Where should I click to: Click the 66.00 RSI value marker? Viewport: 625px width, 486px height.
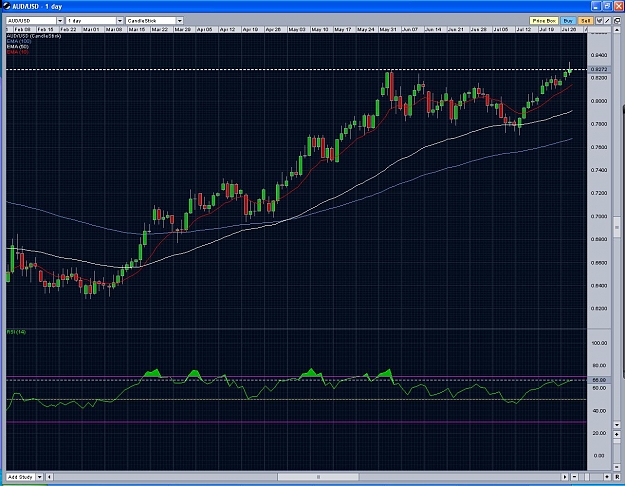click(x=599, y=380)
